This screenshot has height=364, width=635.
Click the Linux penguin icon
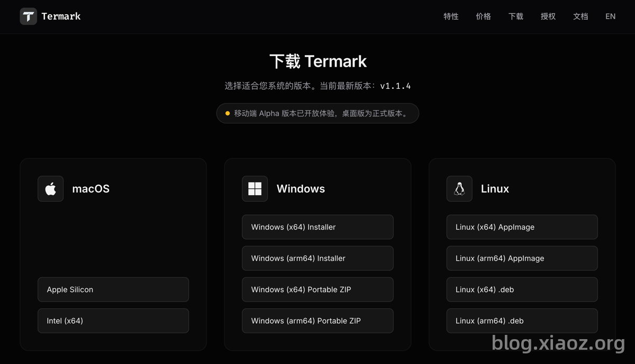pos(459,189)
